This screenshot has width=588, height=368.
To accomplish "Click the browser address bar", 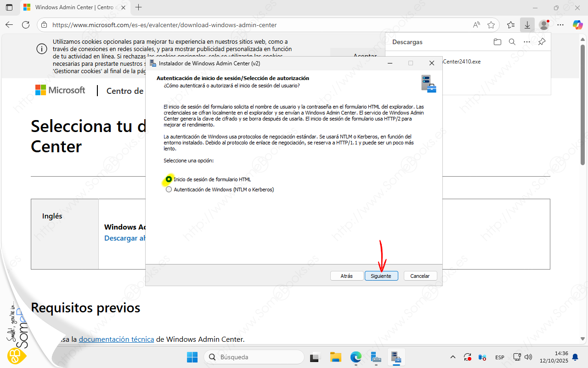I will [x=257, y=25].
